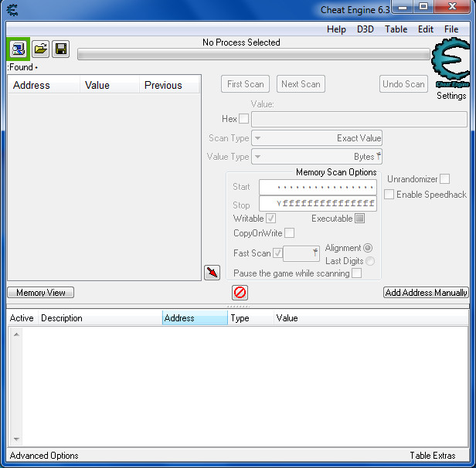Viewport: 476px width, 468px height.
Task: Open the Value Type dropdown
Action: [317, 157]
